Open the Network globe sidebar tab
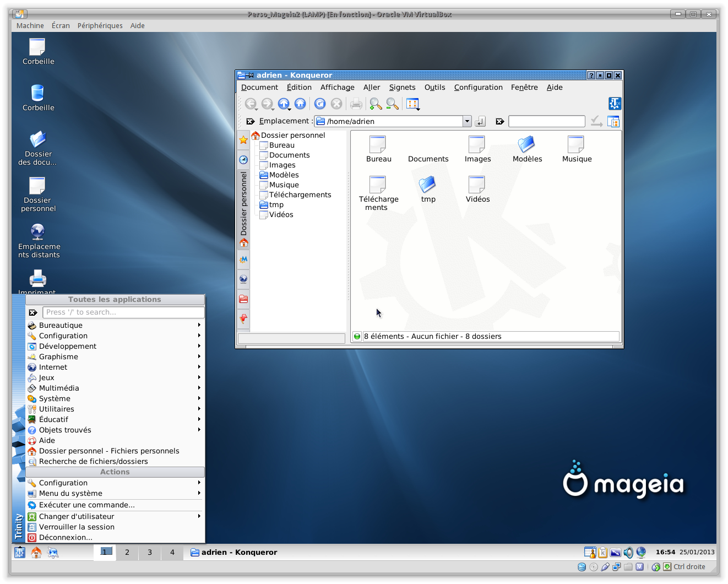Image resolution: width=728 pixels, height=584 pixels. pos(243,279)
